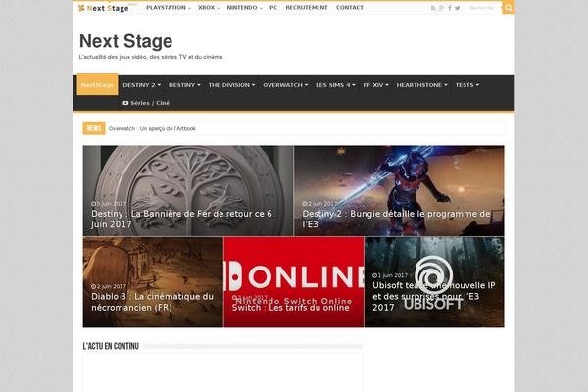Open the Twitter social icon
Screen dimensions: 588x392
457,8
